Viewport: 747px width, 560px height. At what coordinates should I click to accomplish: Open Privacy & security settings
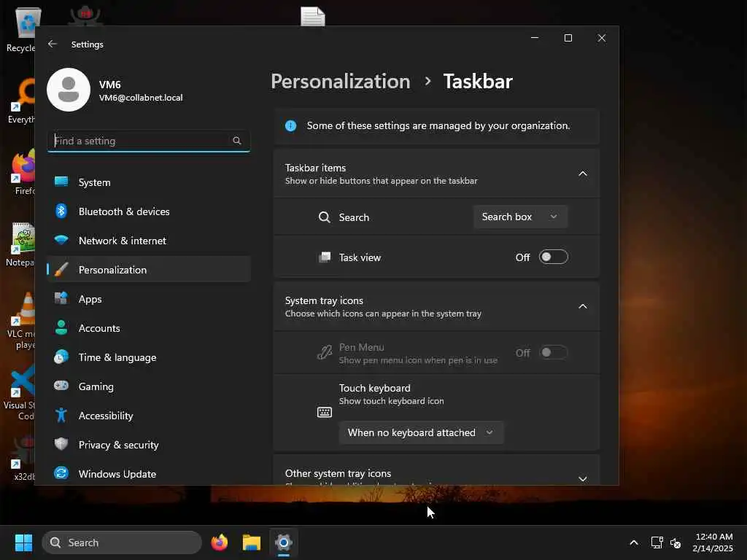click(149, 444)
